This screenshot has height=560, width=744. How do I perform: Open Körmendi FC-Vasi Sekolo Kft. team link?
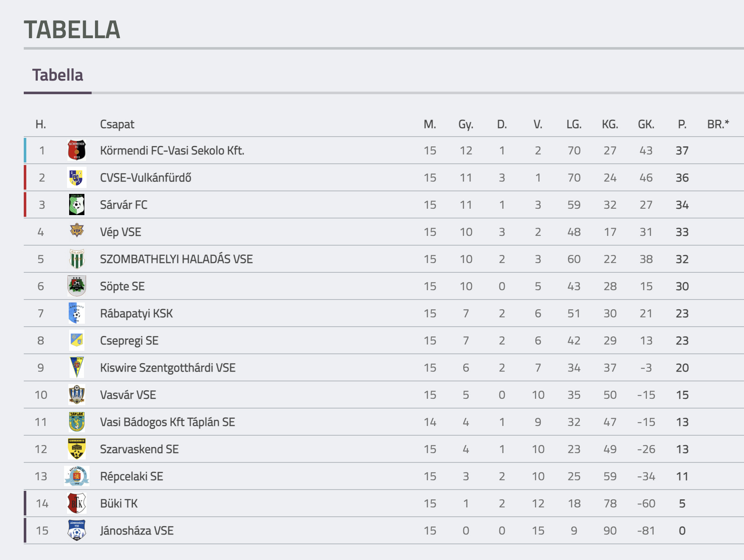pos(172,151)
